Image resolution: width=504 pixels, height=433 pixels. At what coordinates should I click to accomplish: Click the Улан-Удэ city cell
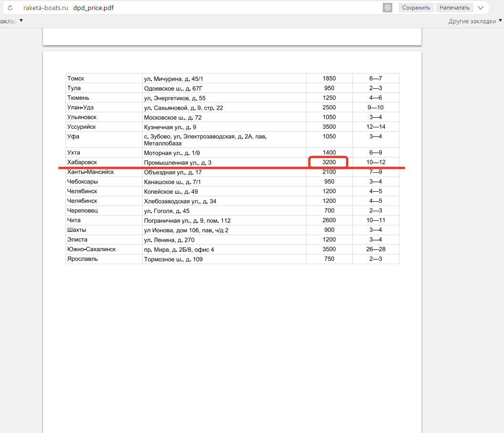coord(81,107)
